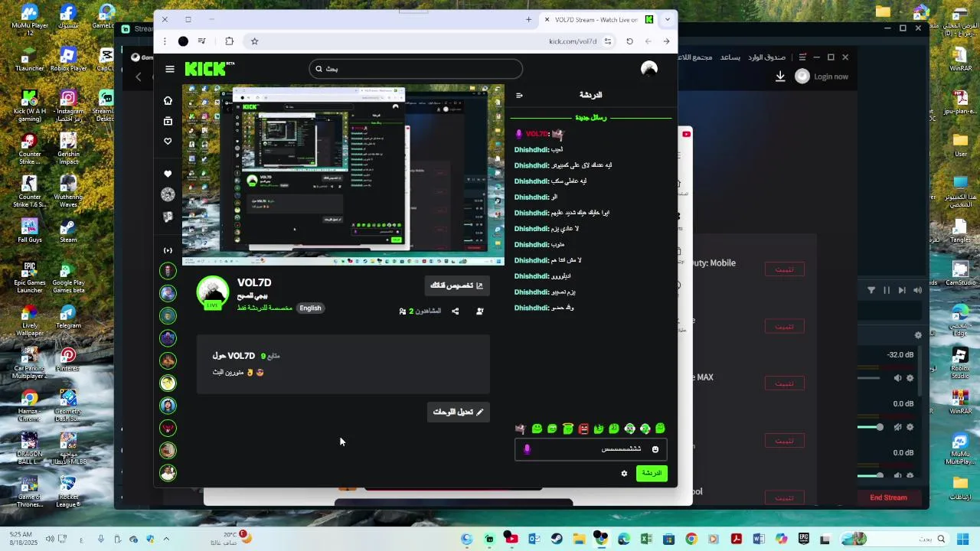Open the Steam icon in the taskbar
980x551 pixels.
tap(557, 540)
